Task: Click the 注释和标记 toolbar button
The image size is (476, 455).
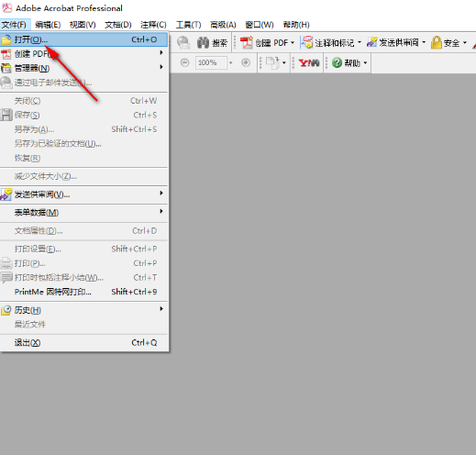Action: (327, 43)
